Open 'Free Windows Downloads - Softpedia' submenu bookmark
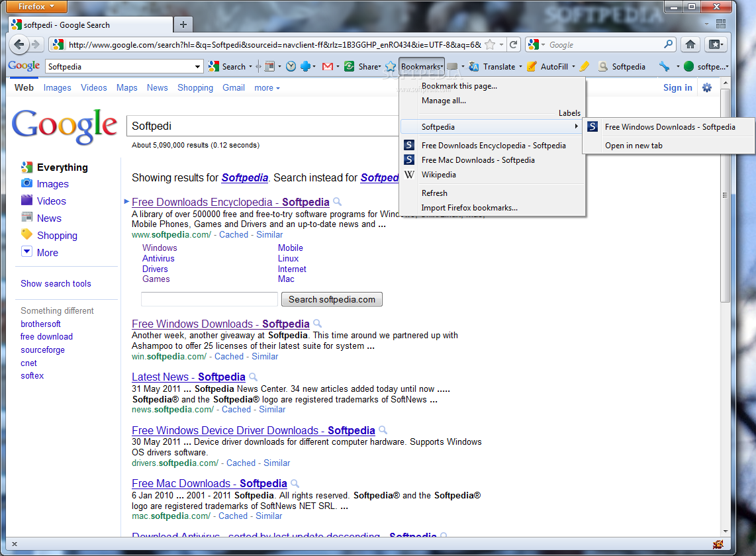Image resolution: width=756 pixels, height=556 pixels. 669,127
